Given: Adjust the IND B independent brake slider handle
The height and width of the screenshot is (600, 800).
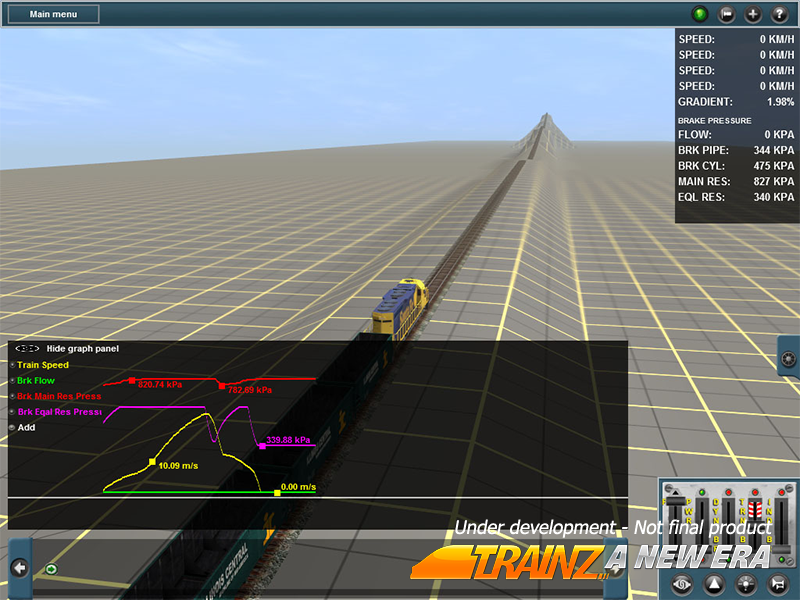Looking at the screenshot, I should 782,549.
